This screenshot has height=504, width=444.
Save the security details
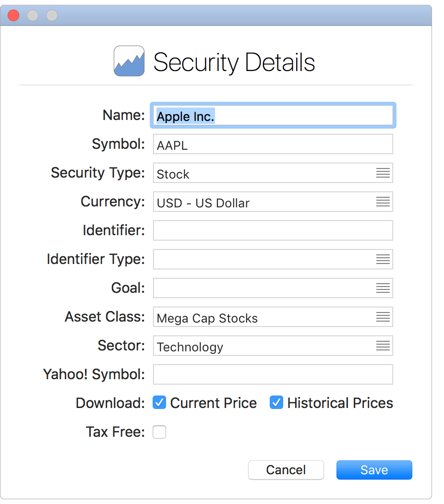(374, 470)
